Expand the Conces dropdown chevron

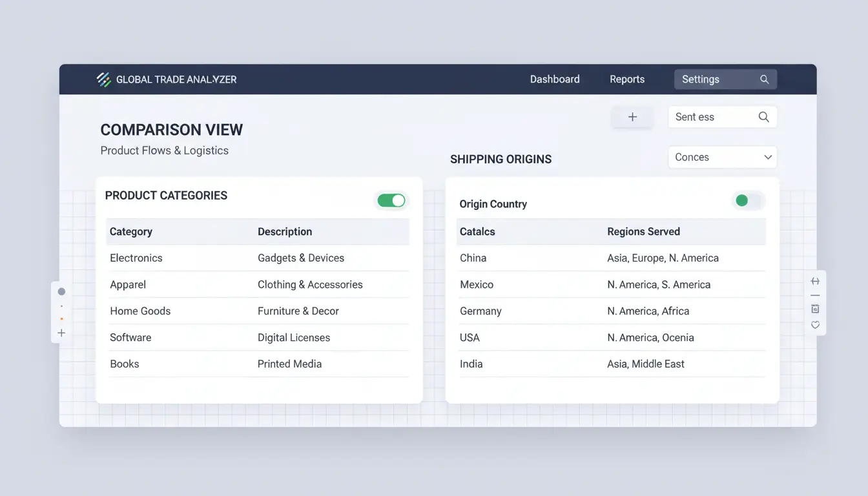(768, 157)
